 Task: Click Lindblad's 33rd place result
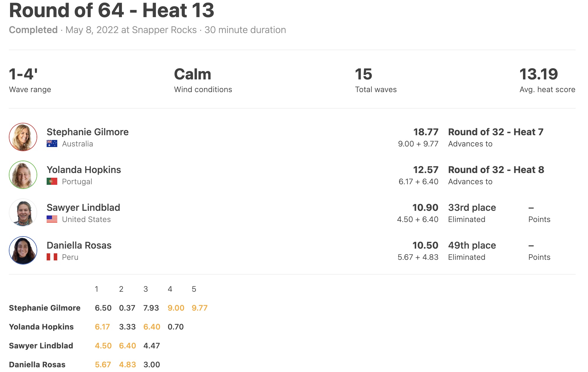tap(472, 208)
